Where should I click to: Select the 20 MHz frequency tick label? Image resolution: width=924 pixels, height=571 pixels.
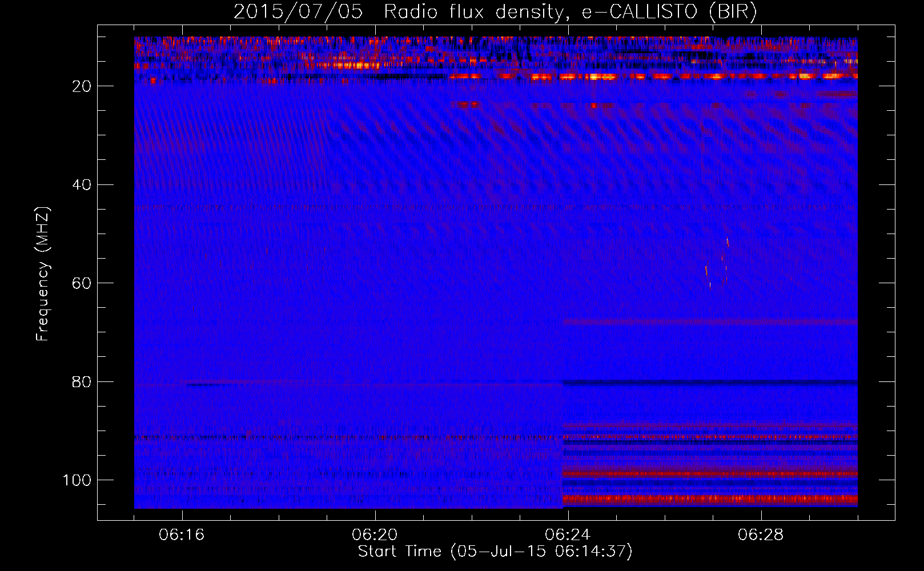(82, 86)
